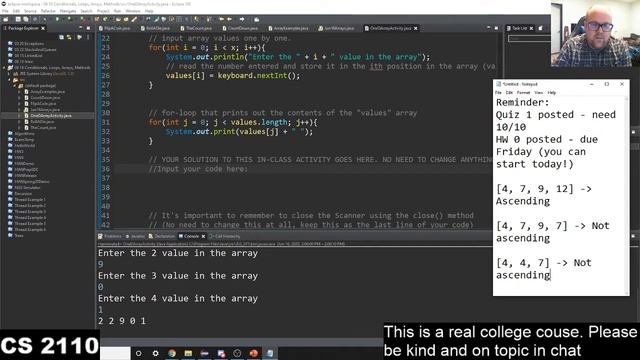Image resolution: width=640 pixels, height=360 pixels.
Task: Select the Thread Example 1 project
Action: click(x=30, y=200)
